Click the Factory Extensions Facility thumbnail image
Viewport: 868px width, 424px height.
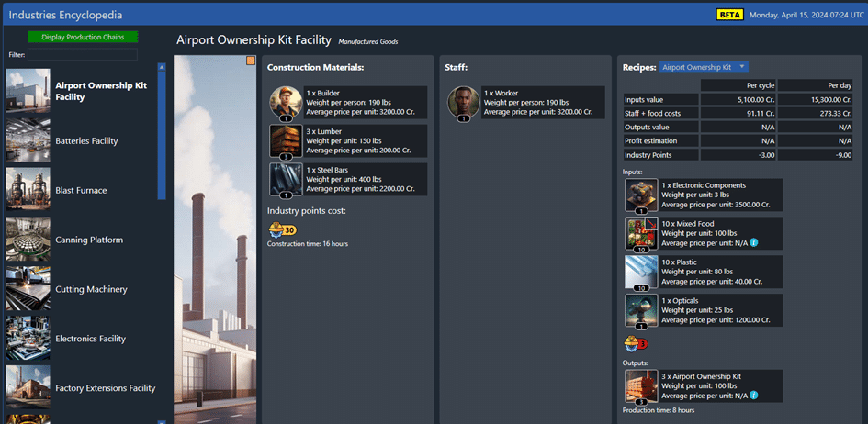[x=28, y=387]
